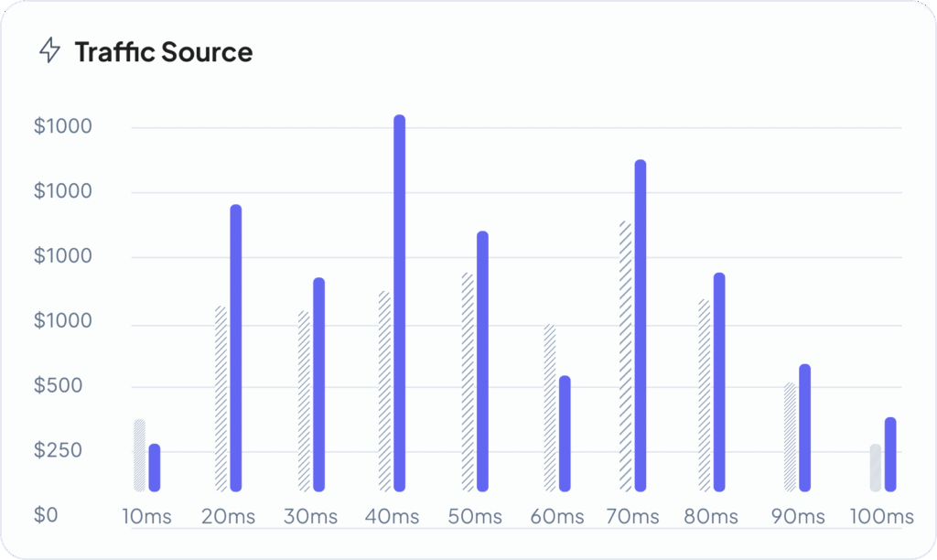Click the 50ms x-axis label

[474, 517]
